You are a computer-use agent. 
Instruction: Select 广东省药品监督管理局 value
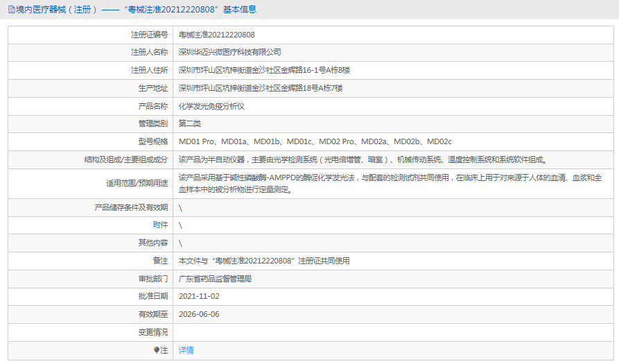(215, 279)
